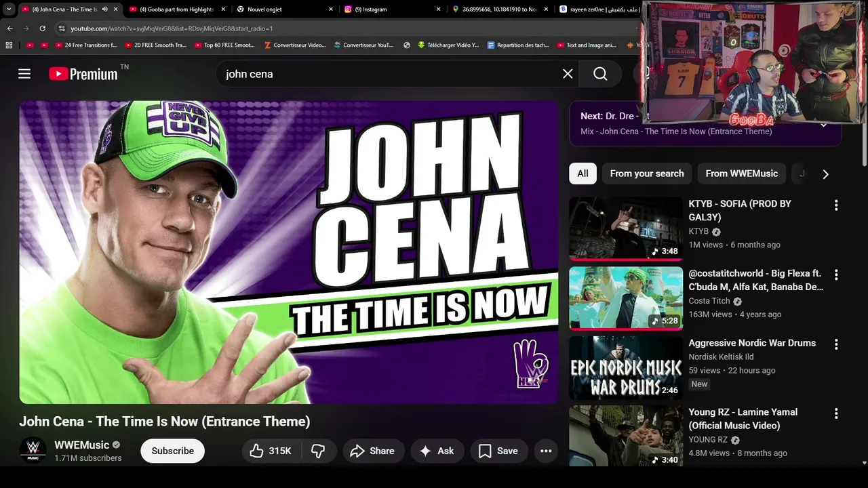Open Télécharger Vidéo Y... bookmark

pos(448,45)
